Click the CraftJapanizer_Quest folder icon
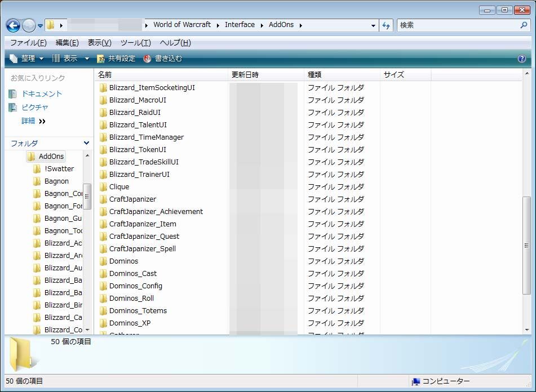 tap(103, 237)
